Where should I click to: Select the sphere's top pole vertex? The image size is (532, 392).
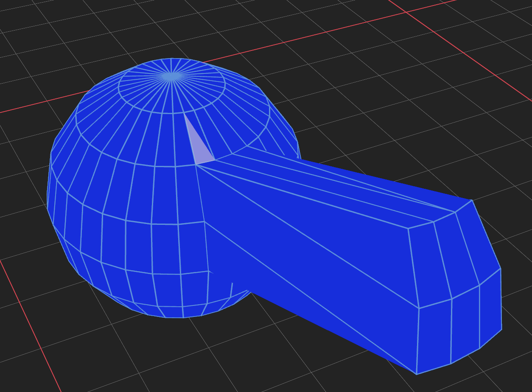click(171, 76)
